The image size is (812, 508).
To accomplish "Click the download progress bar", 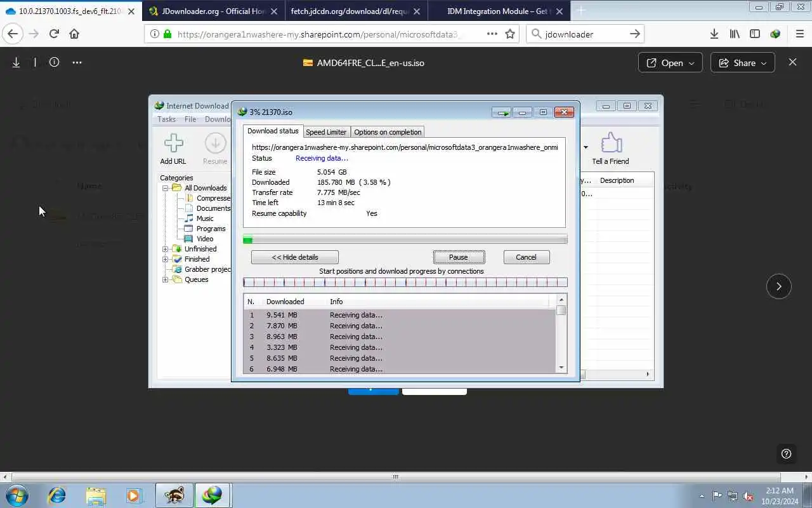I will coord(405,239).
